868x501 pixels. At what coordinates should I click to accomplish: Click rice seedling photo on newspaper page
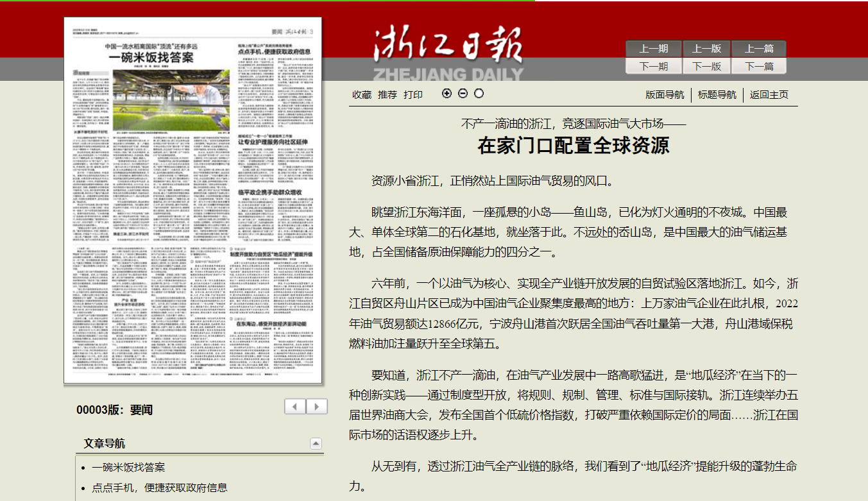click(171, 99)
